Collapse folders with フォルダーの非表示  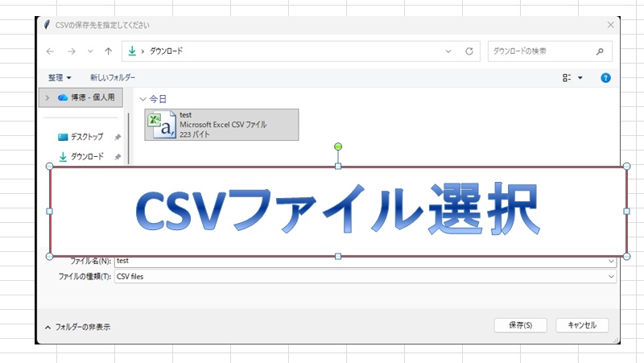pos(77,327)
